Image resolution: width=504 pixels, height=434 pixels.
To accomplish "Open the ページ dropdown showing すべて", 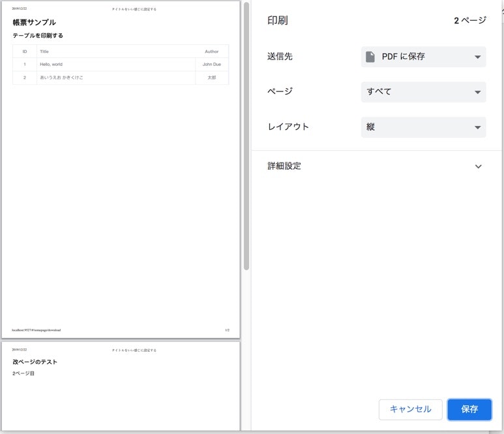I will (x=423, y=91).
